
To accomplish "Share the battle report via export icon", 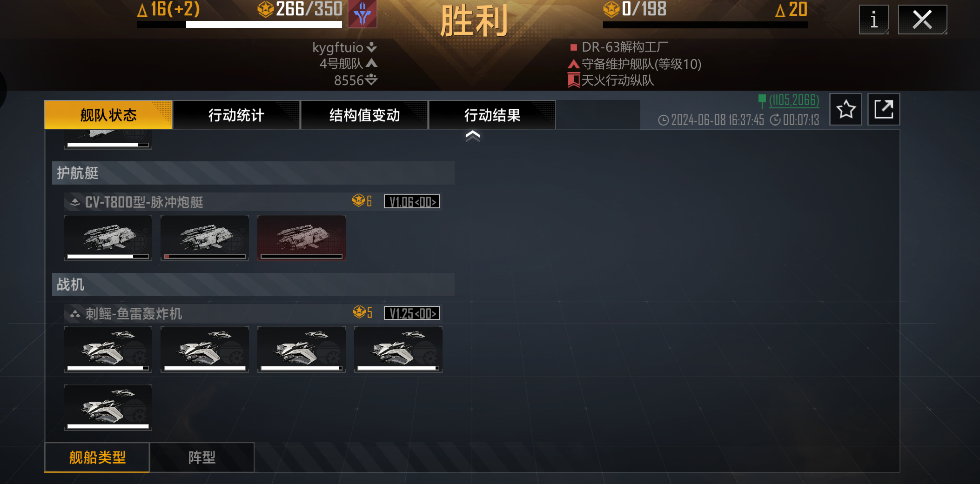I will click(x=884, y=110).
